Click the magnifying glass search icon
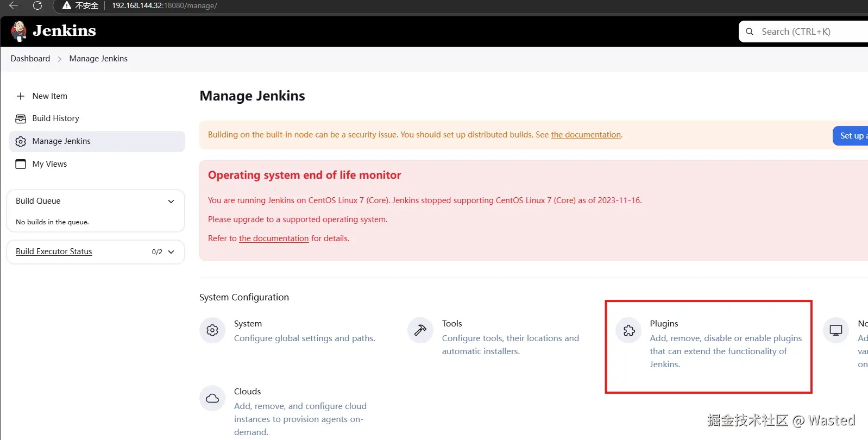Screen dimensions: 868x440 [x=750, y=32]
